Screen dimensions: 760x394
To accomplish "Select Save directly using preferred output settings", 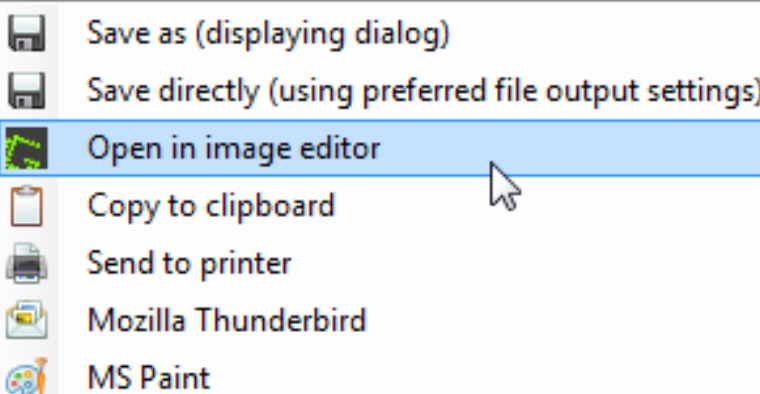I will coord(423,91).
